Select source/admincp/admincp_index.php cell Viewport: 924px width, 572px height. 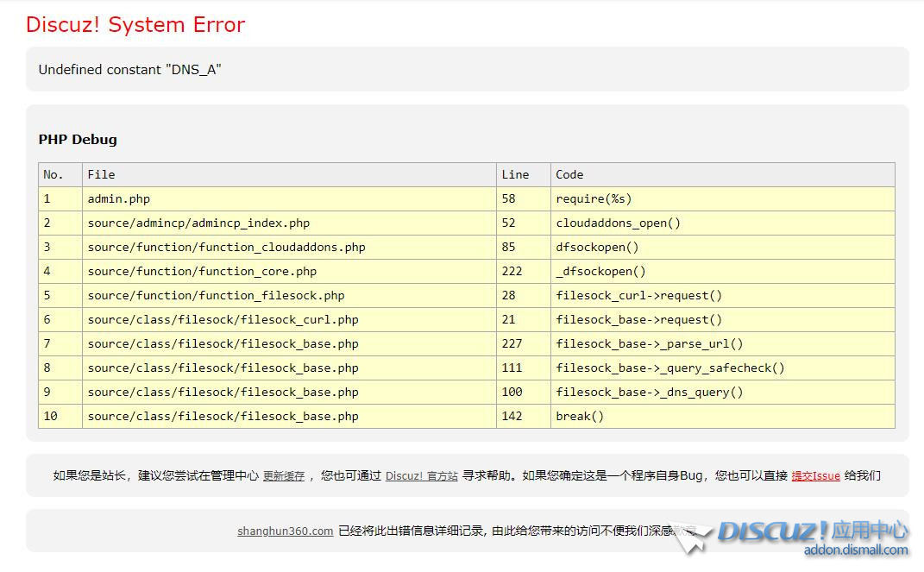coord(289,223)
